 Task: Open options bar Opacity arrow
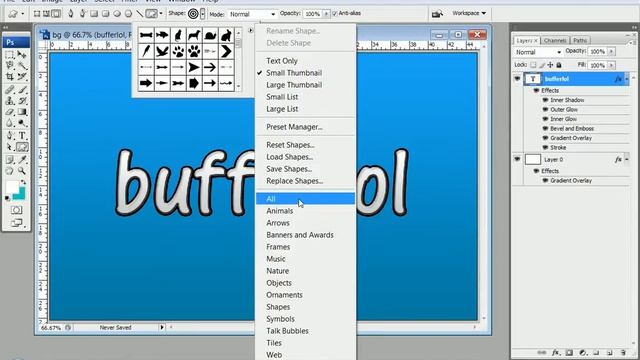click(326, 14)
